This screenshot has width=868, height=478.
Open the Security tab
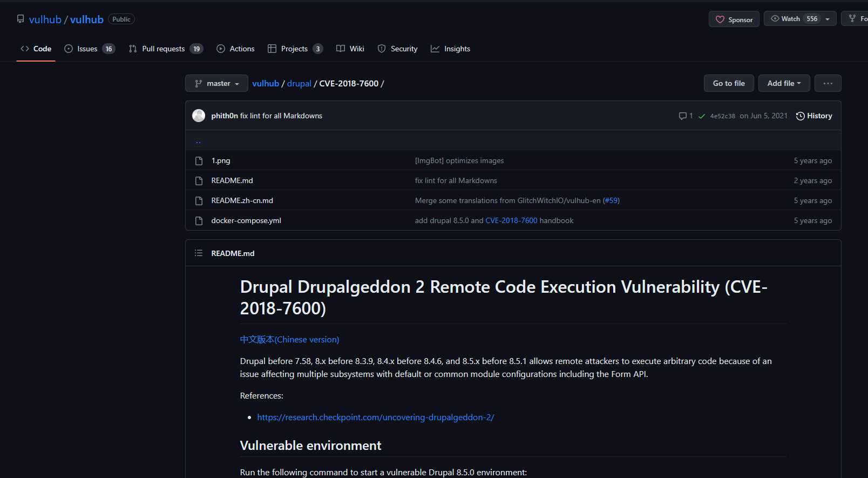click(398, 49)
